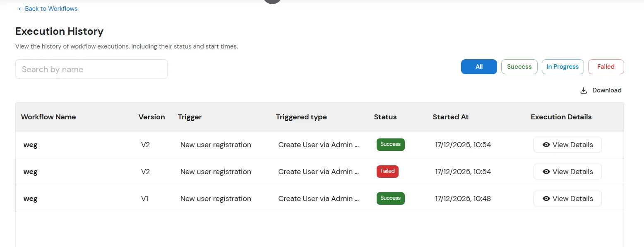Image resolution: width=644 pixels, height=247 pixels.
Task: Click the eye icon in the Failed execution row
Action: [546, 171]
